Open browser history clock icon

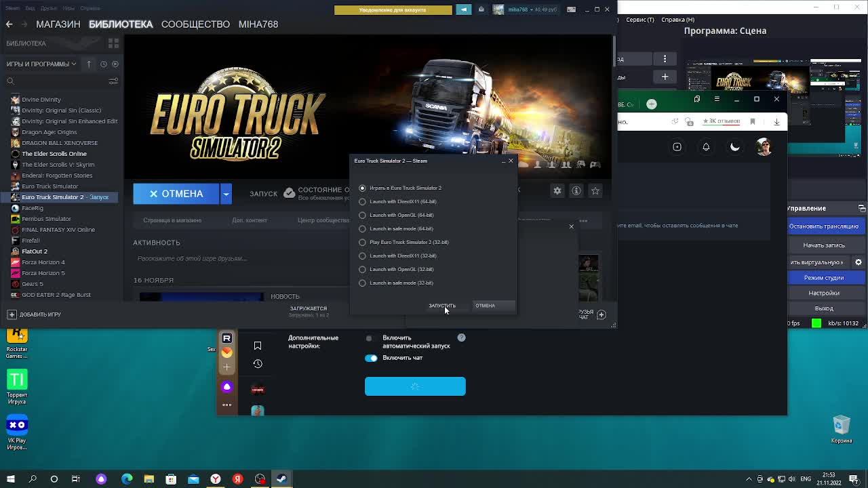click(258, 364)
